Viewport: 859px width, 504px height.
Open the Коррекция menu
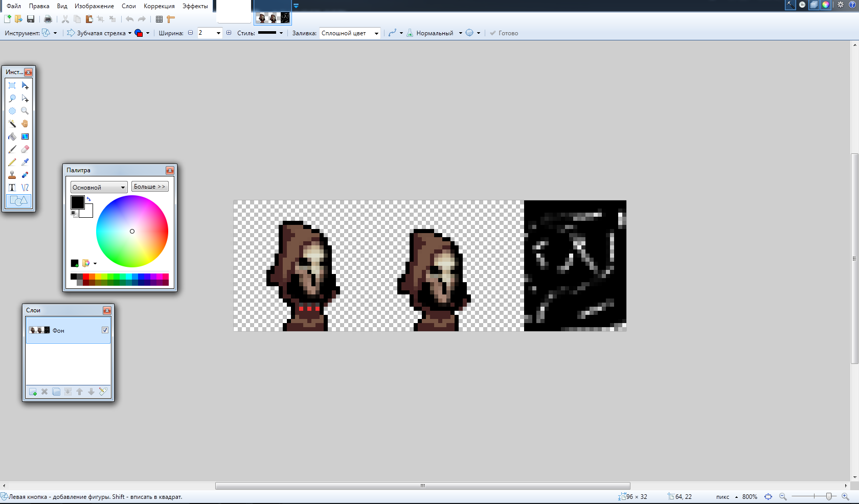pyautogui.click(x=159, y=6)
